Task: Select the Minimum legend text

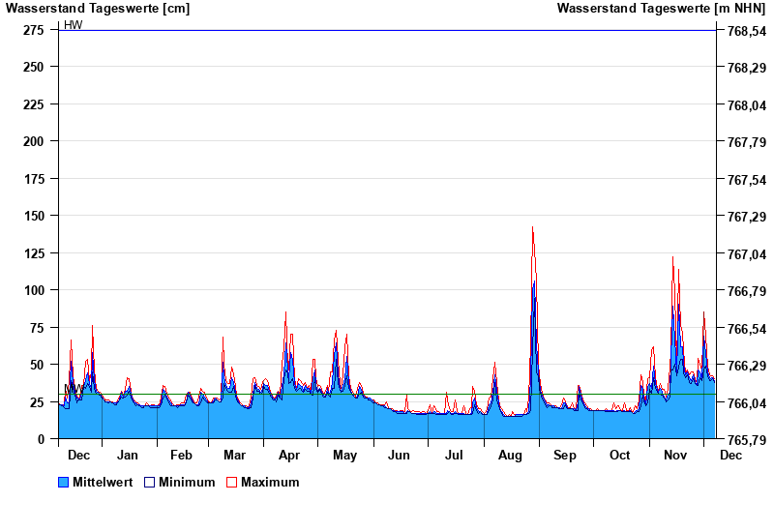Action: tap(187, 482)
